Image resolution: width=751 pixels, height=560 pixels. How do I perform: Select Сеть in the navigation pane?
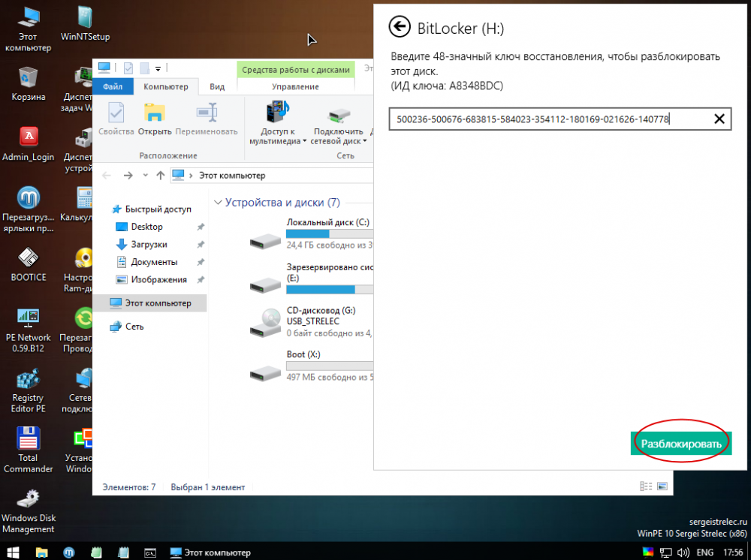134,327
